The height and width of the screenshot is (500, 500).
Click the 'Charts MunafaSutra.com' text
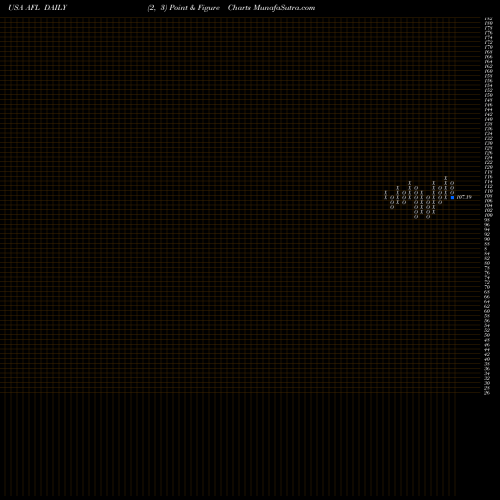[x=271, y=8]
